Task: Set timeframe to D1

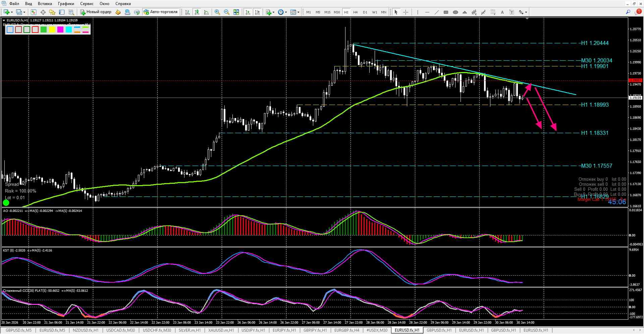Action: pyautogui.click(x=365, y=12)
